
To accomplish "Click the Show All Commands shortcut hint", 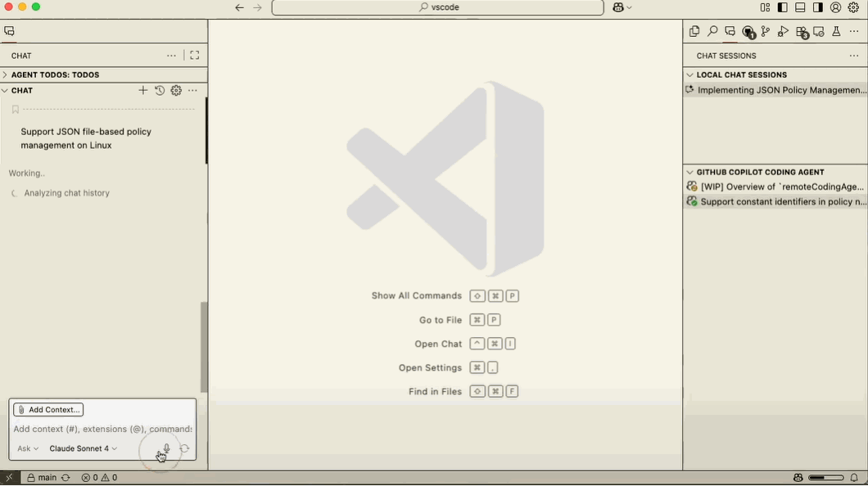I will (445, 296).
